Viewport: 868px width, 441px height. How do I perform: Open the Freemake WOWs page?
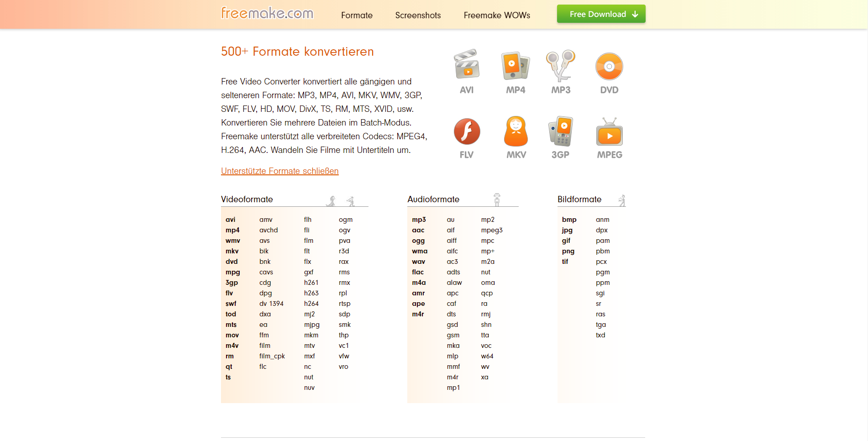pos(497,15)
